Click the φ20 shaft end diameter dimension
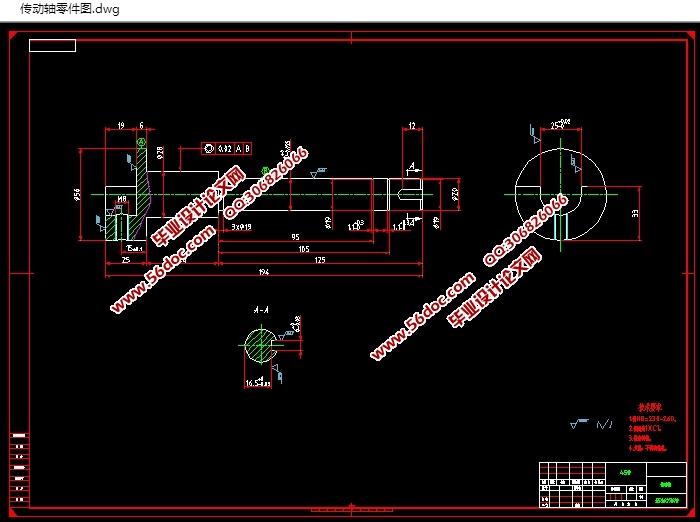The height and width of the screenshot is (522, 700). (455, 194)
